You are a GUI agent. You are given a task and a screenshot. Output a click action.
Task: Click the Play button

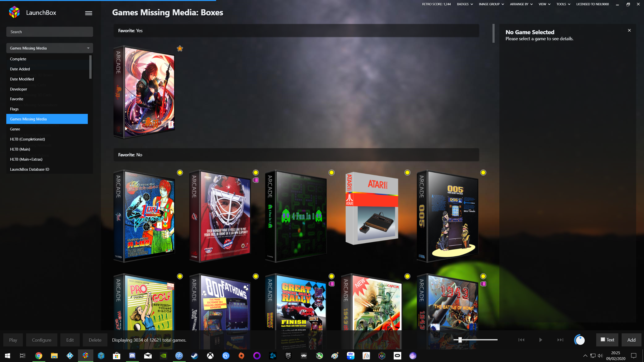[13, 340]
